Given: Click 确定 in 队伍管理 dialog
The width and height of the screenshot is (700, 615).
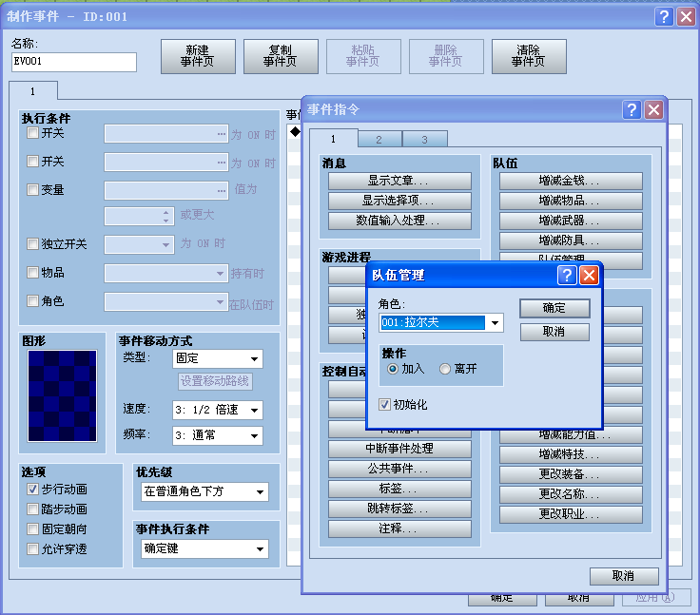Looking at the screenshot, I should tap(554, 308).
